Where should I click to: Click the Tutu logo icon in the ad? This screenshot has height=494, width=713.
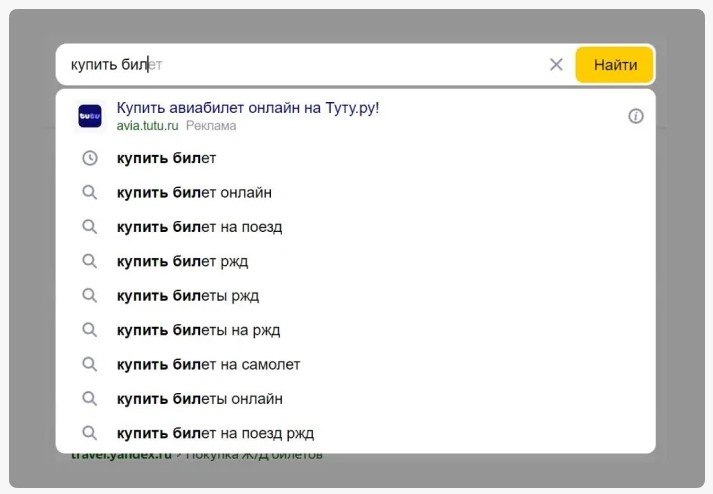(90, 116)
